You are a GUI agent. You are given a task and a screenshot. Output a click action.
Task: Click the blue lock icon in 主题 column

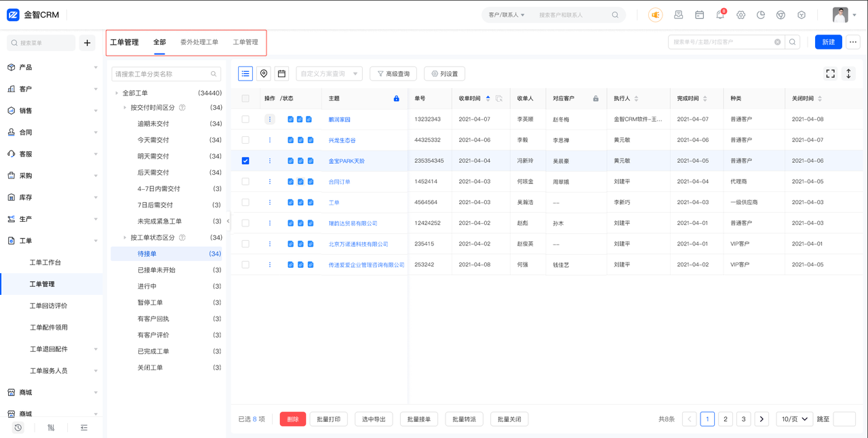[x=397, y=98]
